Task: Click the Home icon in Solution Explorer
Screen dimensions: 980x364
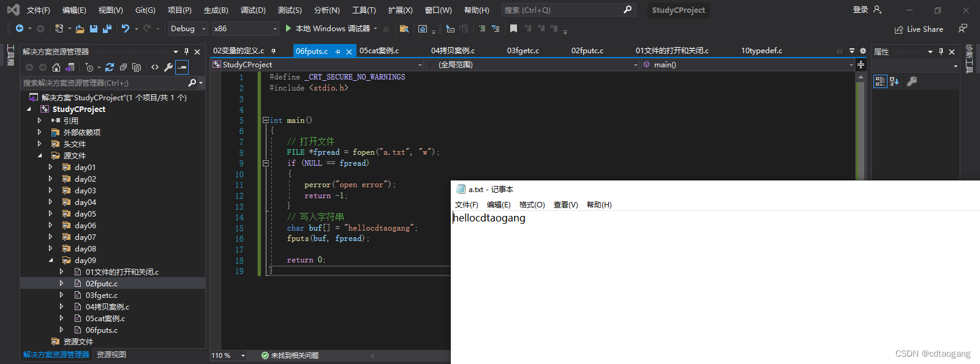Action: (x=56, y=67)
